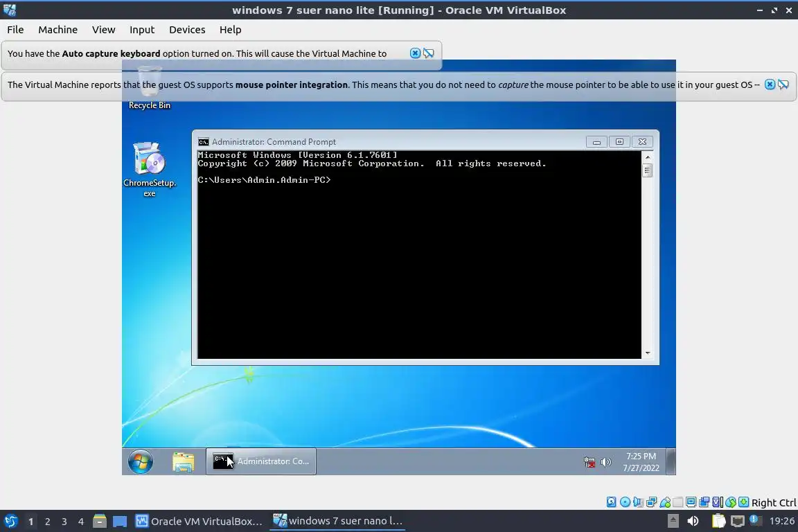This screenshot has height=532, width=798.
Task: Click guest network status tray icon
Action: coord(589,462)
